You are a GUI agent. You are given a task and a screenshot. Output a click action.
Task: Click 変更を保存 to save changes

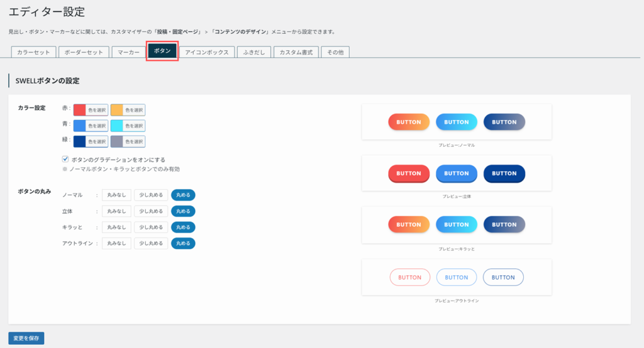point(26,338)
